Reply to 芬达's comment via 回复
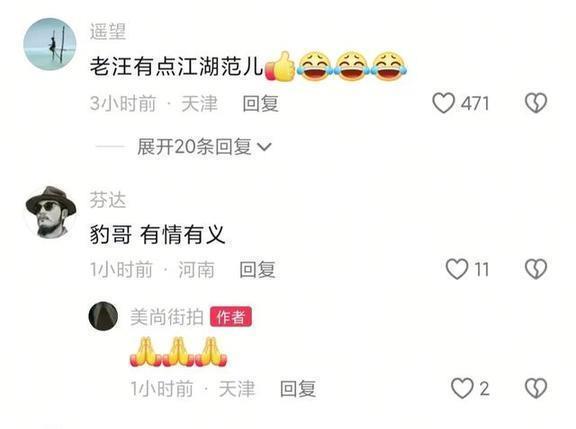576x429 pixels. pos(257,269)
